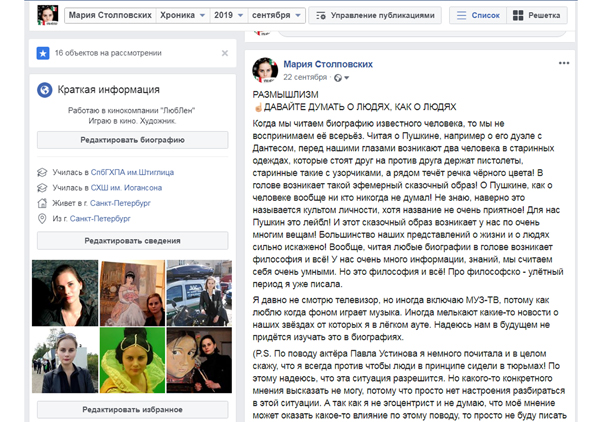Open the profile avatar in the top bar
The image size is (596, 422).
tap(48, 15)
